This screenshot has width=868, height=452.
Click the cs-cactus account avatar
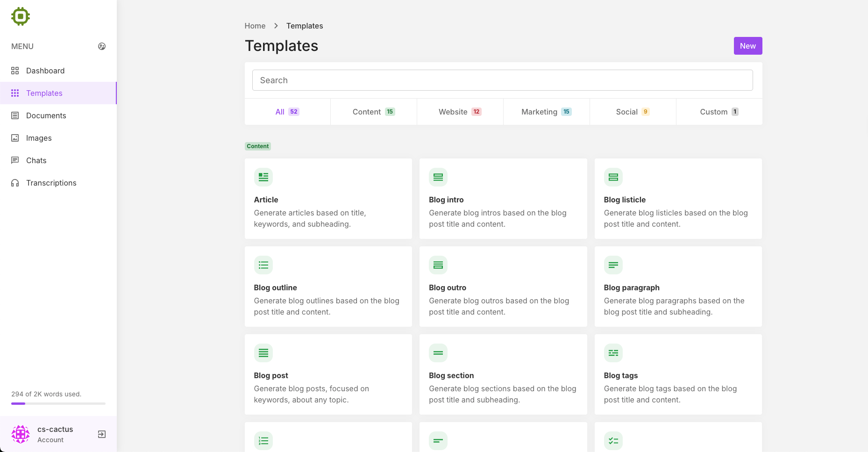(x=21, y=434)
